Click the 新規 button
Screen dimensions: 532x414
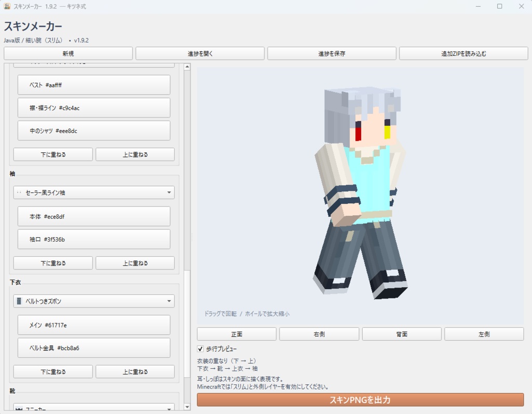coord(68,54)
